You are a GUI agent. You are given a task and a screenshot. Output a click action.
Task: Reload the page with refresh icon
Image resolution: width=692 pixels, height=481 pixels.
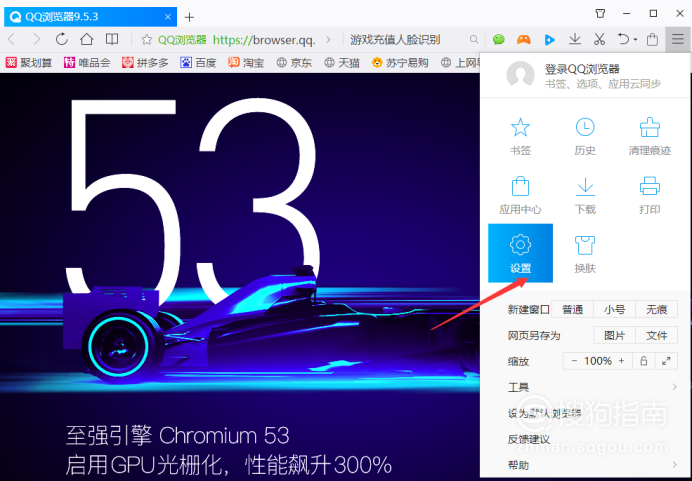61,40
